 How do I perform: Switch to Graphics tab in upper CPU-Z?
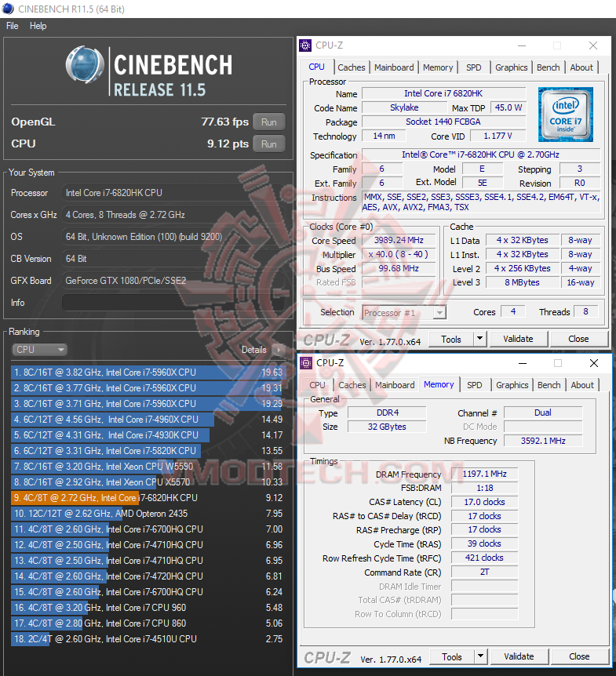point(512,67)
